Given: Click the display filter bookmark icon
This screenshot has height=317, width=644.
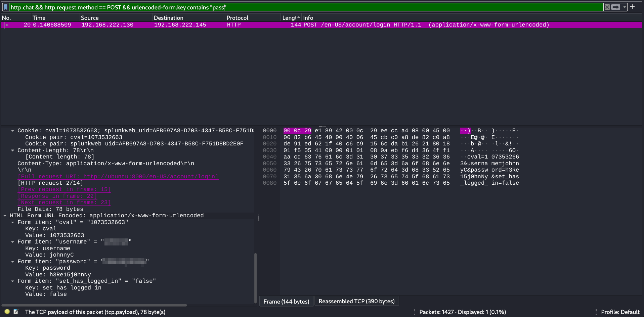Looking at the screenshot, I should click(x=6, y=7).
